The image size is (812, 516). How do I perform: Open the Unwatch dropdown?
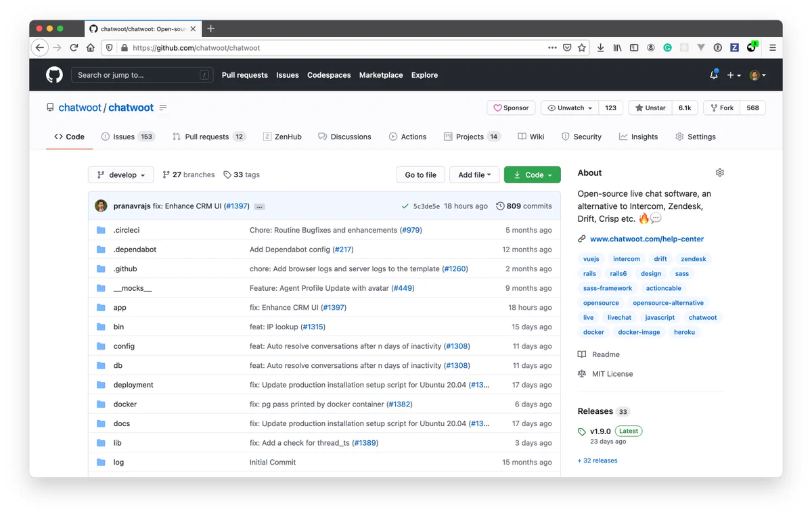click(570, 108)
